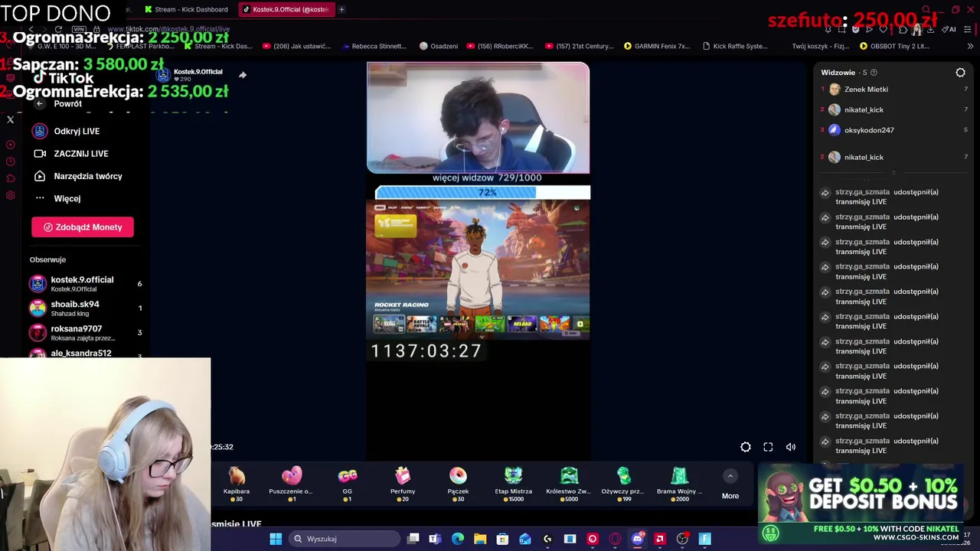
Task: Open the browser downloads icon
Action: pos(930,29)
